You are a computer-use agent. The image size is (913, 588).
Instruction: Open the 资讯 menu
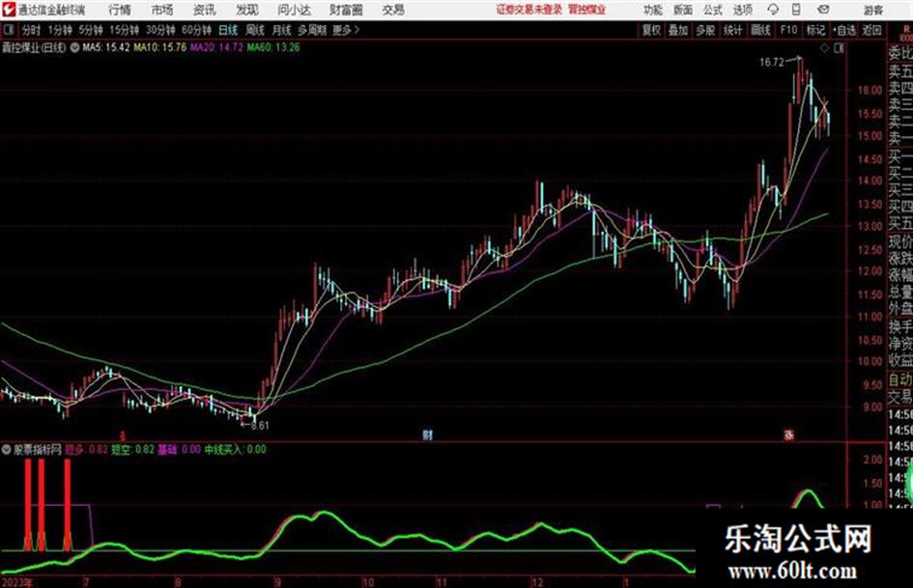point(205,10)
